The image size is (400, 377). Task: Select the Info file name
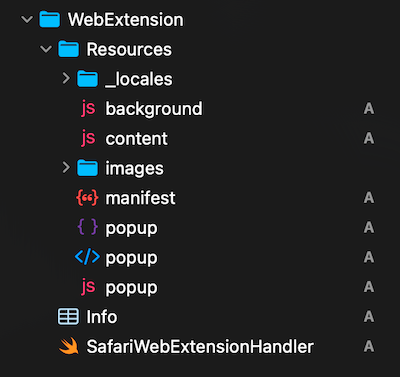point(102,317)
